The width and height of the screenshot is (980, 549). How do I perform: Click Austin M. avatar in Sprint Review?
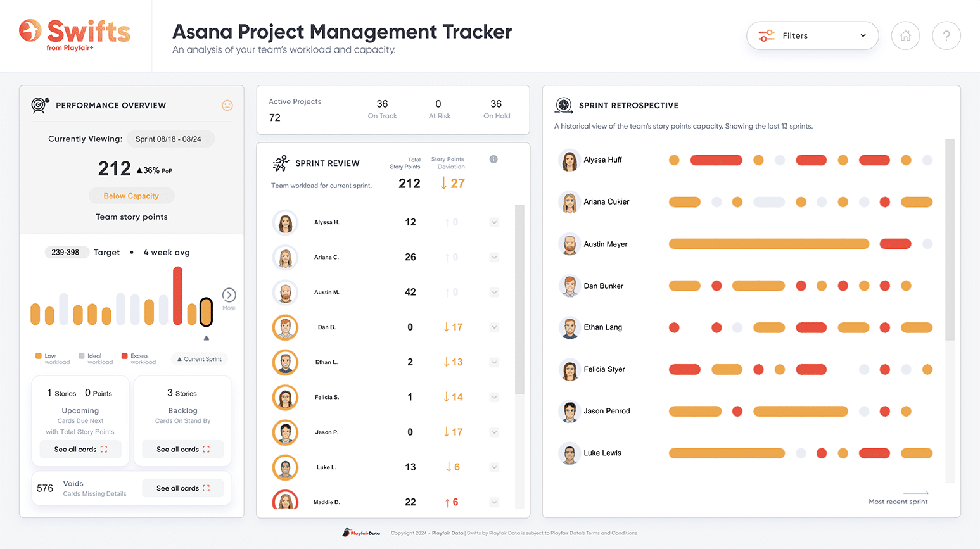285,292
